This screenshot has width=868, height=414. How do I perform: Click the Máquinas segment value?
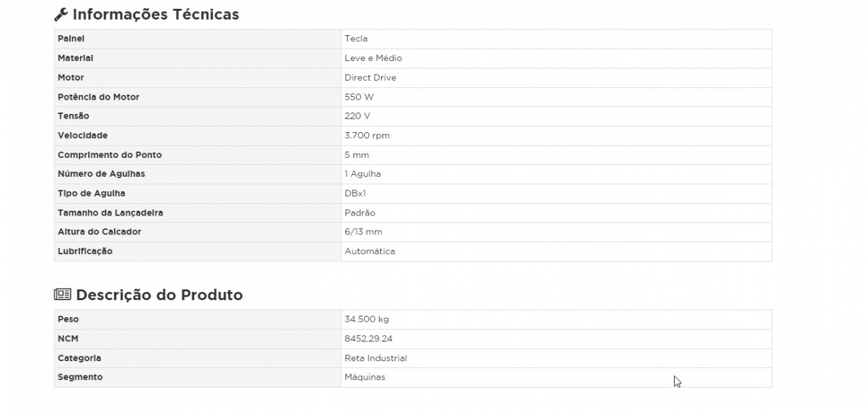(x=365, y=377)
